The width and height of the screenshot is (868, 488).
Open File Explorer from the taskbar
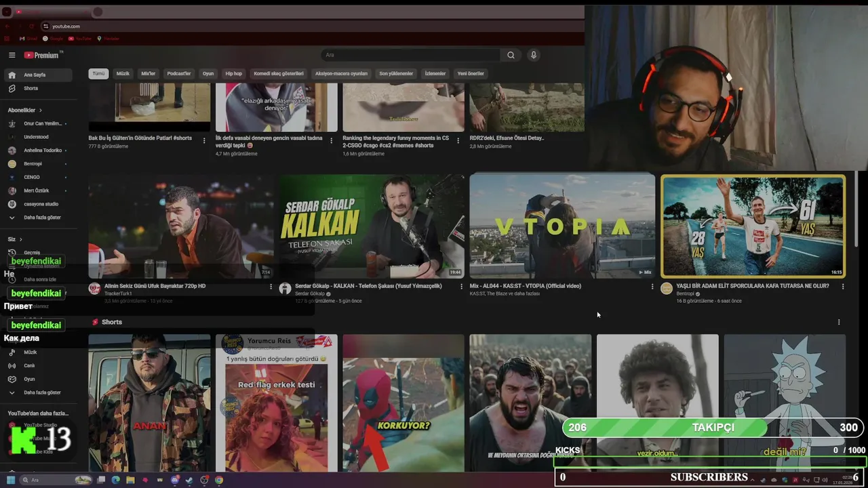click(130, 480)
